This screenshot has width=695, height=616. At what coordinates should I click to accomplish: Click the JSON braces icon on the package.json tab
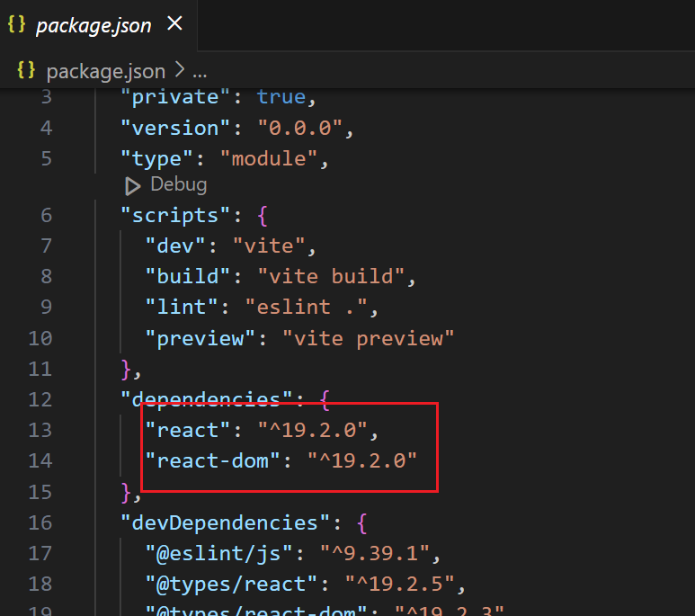(16, 24)
